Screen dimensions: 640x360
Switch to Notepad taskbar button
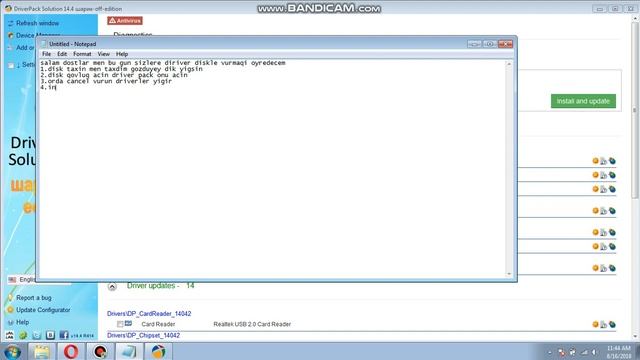[x=129, y=351]
